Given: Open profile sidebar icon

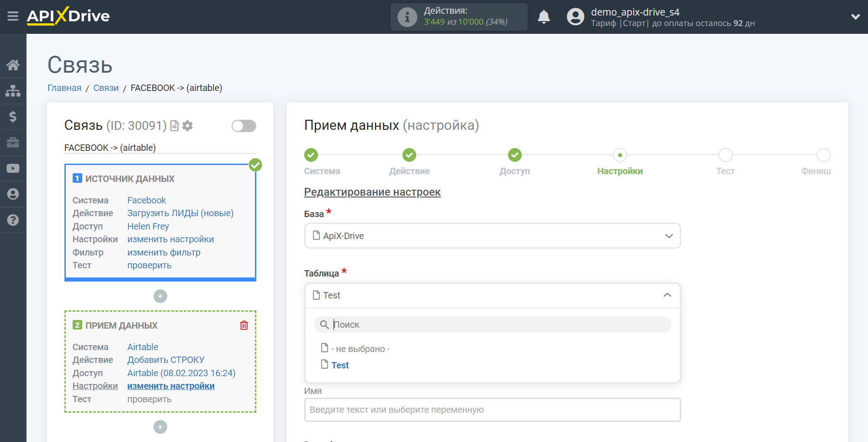Looking at the screenshot, I should pos(13,194).
